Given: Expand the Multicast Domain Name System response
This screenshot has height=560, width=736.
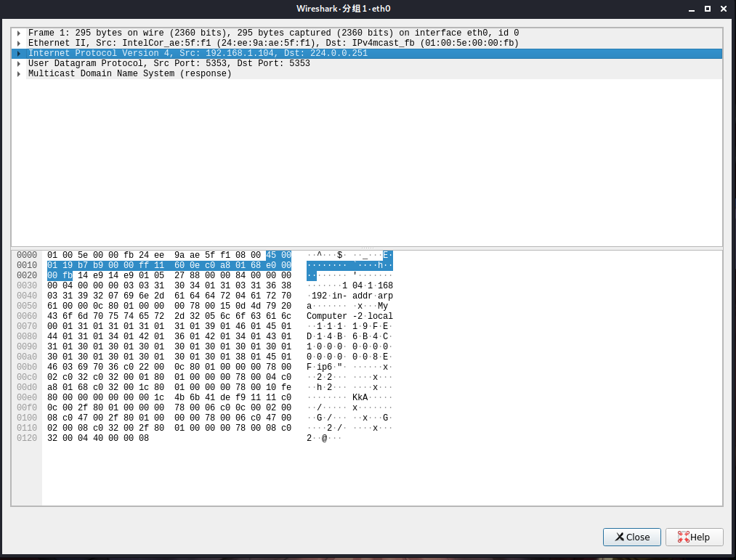Looking at the screenshot, I should point(20,73).
